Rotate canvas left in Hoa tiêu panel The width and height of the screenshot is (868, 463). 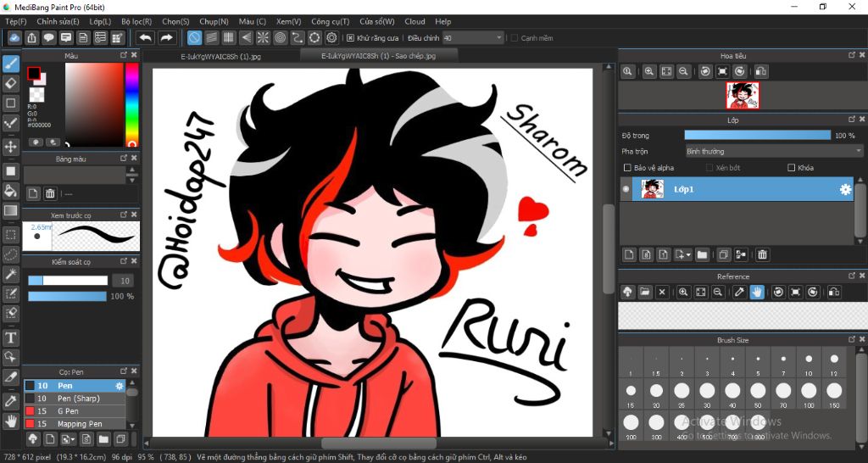(705, 71)
